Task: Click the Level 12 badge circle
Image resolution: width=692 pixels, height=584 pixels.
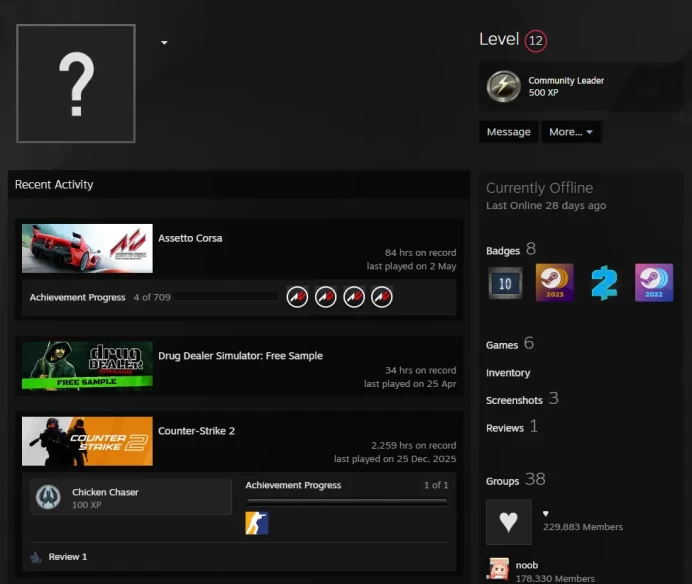Action: tap(536, 41)
